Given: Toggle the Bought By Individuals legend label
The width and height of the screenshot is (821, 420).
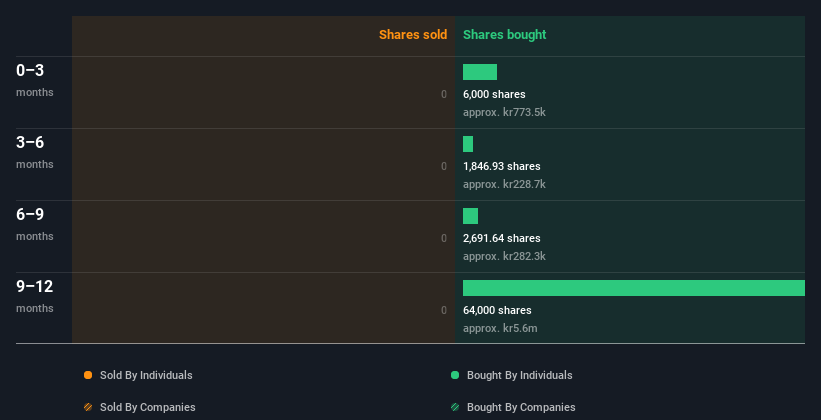Looking at the screenshot, I should pos(519,375).
